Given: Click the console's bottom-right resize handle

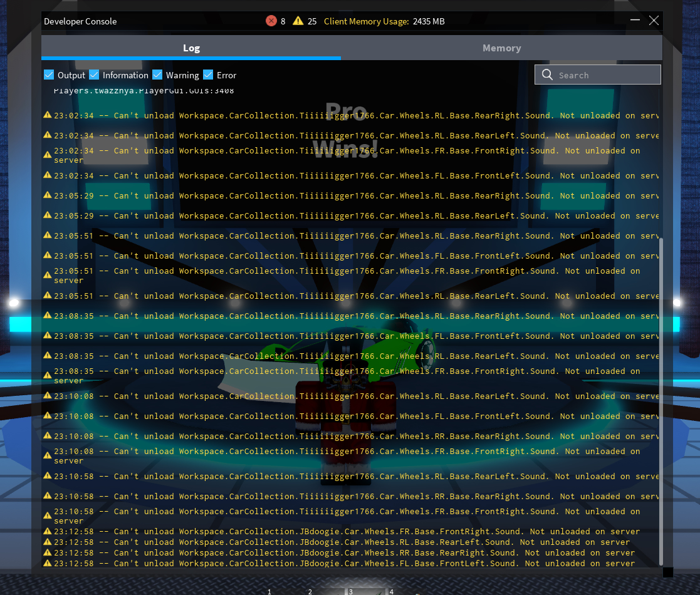Looking at the screenshot, I should tap(667, 572).
